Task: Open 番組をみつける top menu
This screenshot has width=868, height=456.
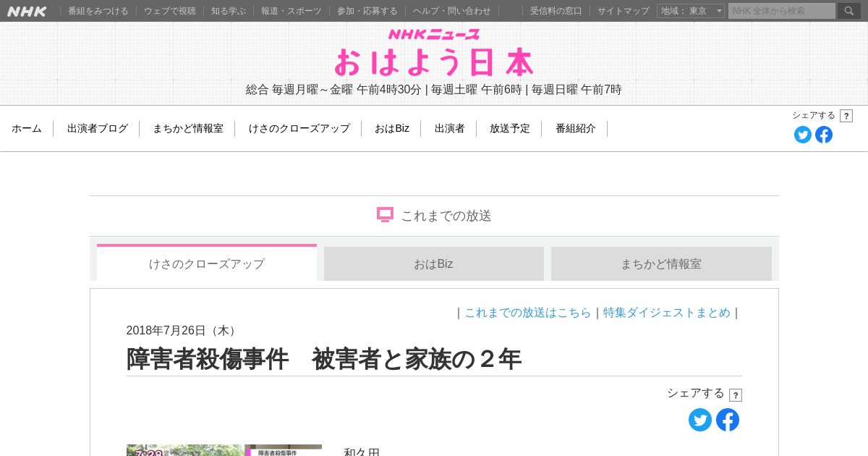Action: (98, 11)
